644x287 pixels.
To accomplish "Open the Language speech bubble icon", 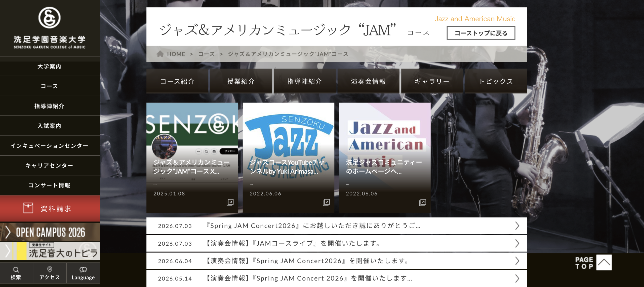I will click(83, 270).
